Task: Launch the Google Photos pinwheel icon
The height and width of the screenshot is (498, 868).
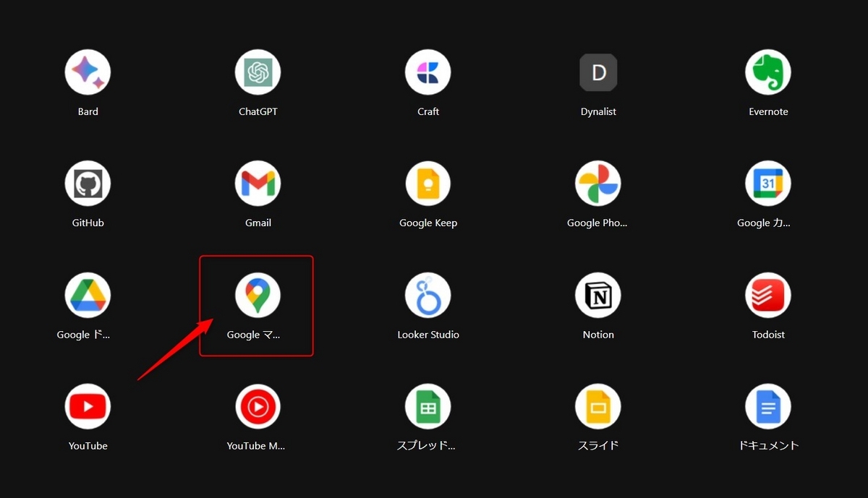Action: (x=598, y=184)
